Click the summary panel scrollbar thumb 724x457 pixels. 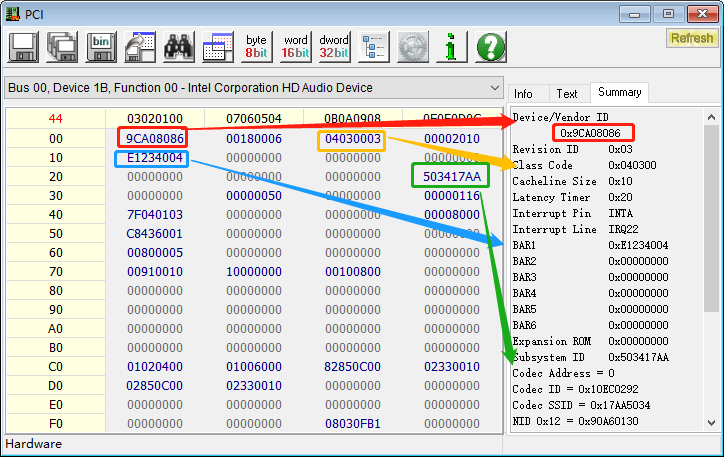tap(711, 218)
